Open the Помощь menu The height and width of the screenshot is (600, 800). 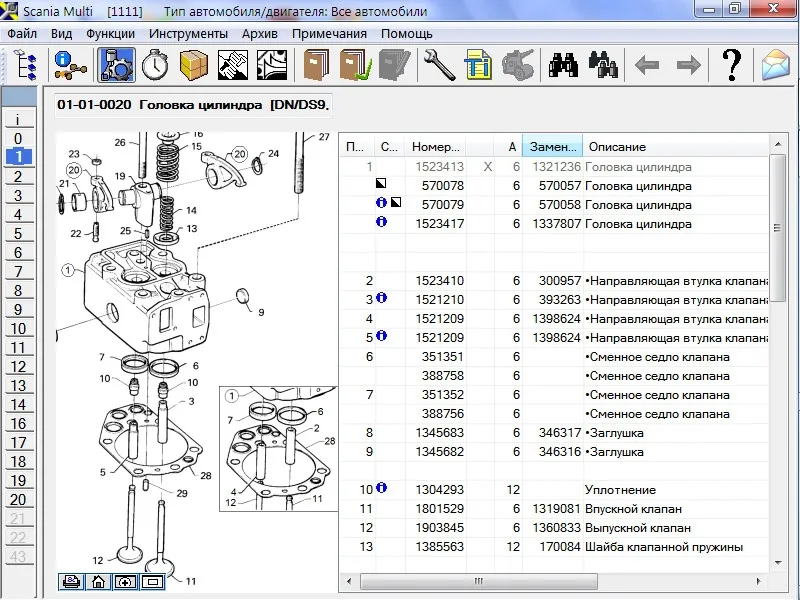[407, 34]
